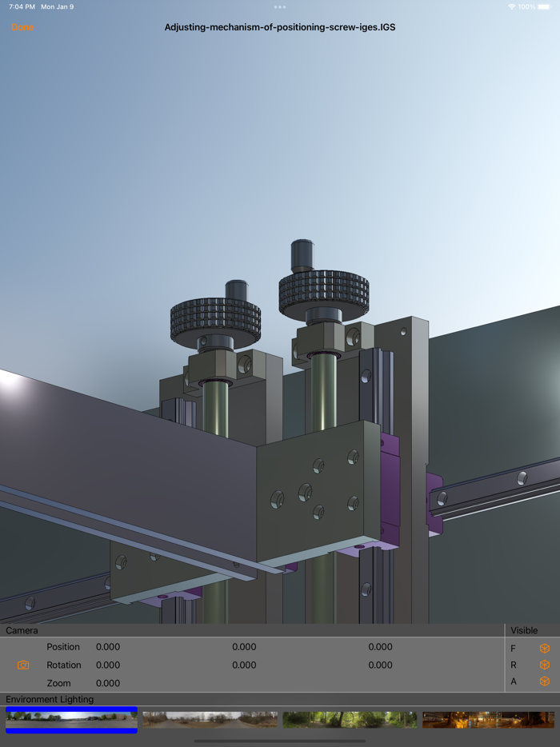Tap the three-dot multitasking menu at top
560x747 pixels.
click(280, 7)
